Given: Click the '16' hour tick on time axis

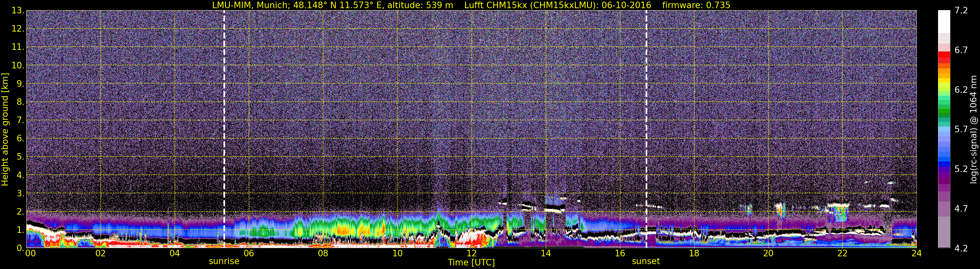Looking at the screenshot, I should 620,253.
